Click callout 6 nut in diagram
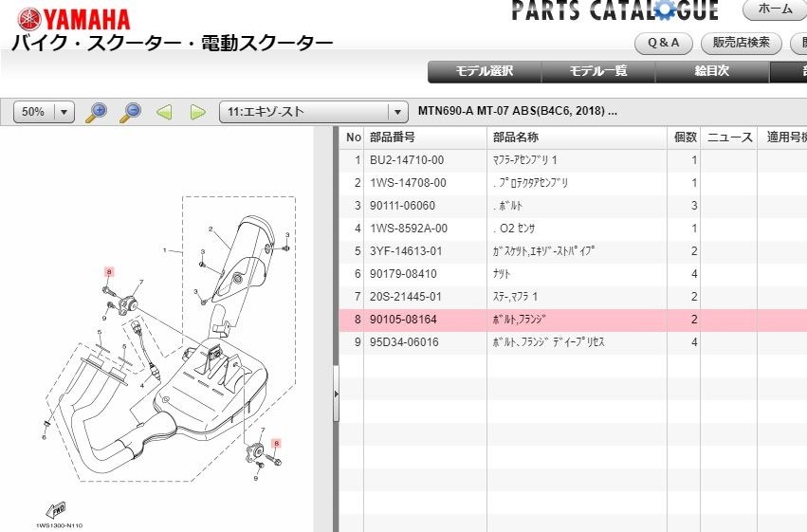The width and height of the screenshot is (807, 532). click(45, 437)
